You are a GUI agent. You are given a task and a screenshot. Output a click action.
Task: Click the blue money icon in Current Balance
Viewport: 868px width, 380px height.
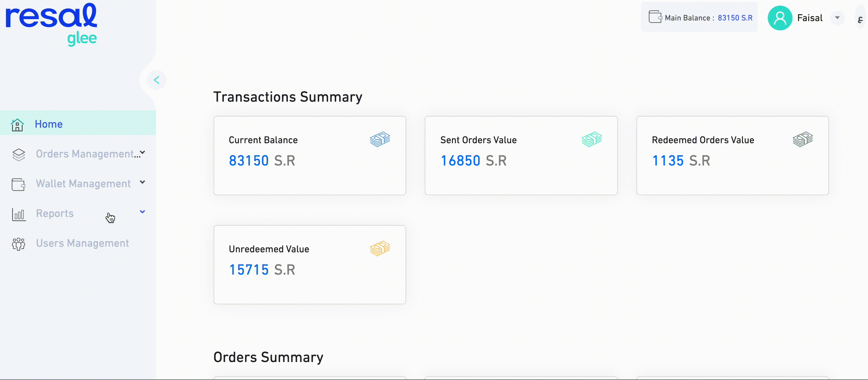click(380, 139)
